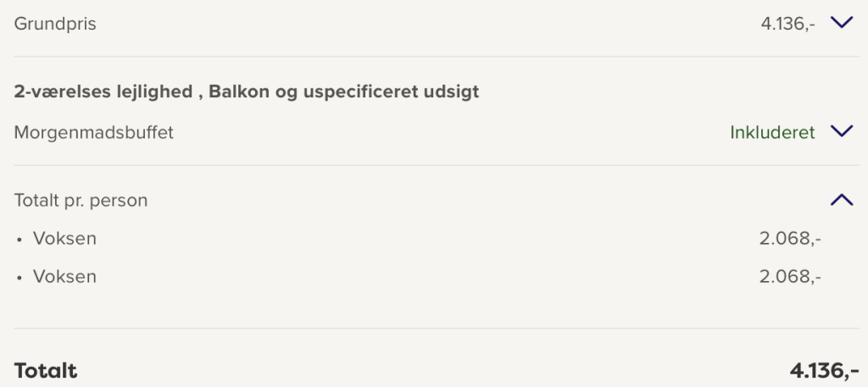
Task: Click the Totalt pr. person label
Action: pos(81,201)
